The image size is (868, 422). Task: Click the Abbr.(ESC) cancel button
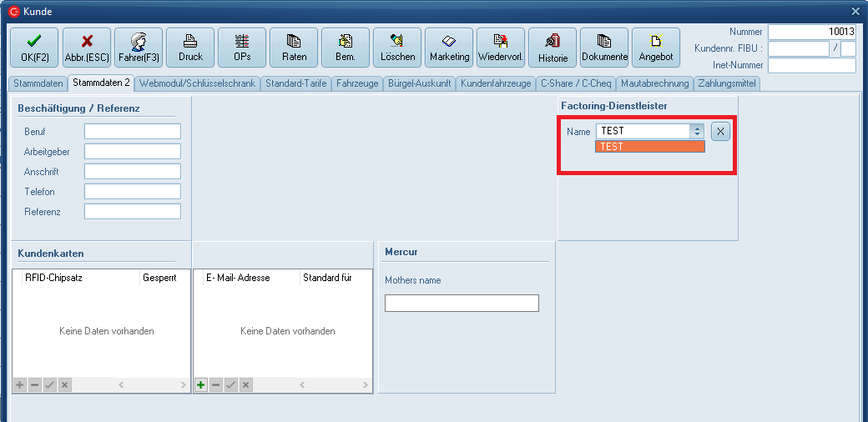tap(87, 48)
